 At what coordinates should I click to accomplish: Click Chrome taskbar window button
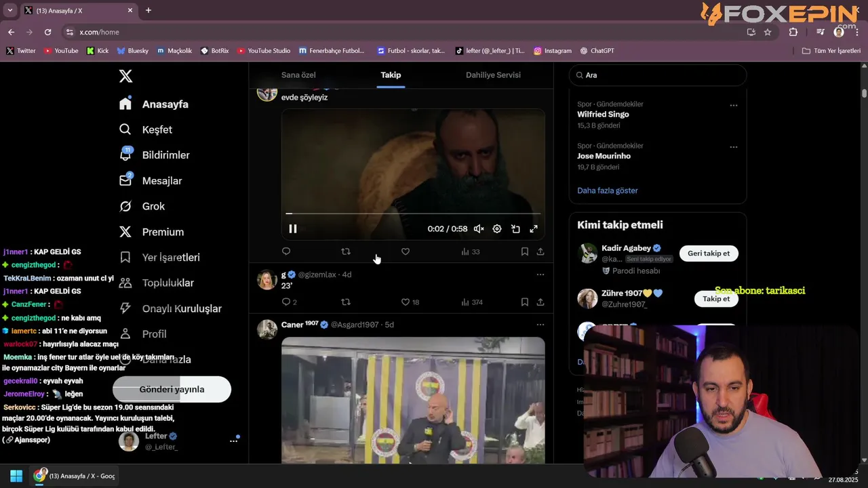(x=75, y=476)
